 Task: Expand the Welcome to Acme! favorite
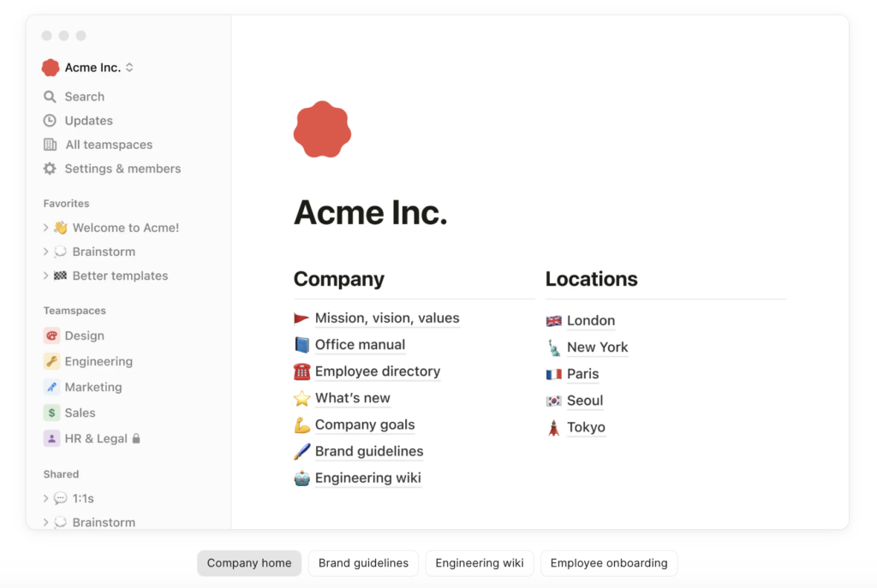click(45, 228)
